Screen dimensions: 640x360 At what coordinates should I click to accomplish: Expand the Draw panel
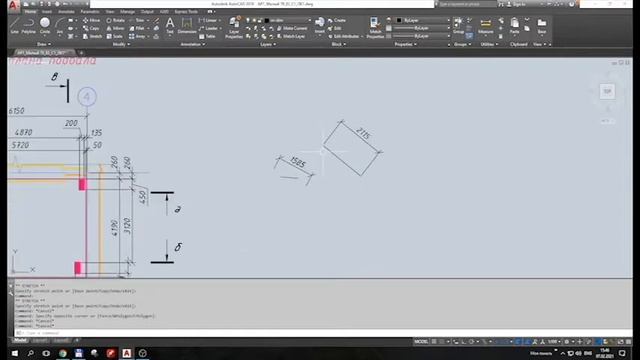pos(44,44)
